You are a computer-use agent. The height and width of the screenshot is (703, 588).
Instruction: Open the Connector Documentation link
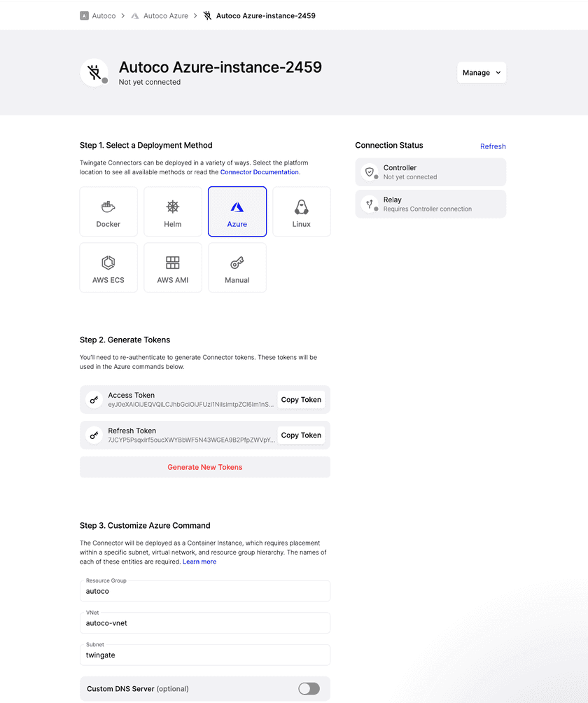pos(260,172)
